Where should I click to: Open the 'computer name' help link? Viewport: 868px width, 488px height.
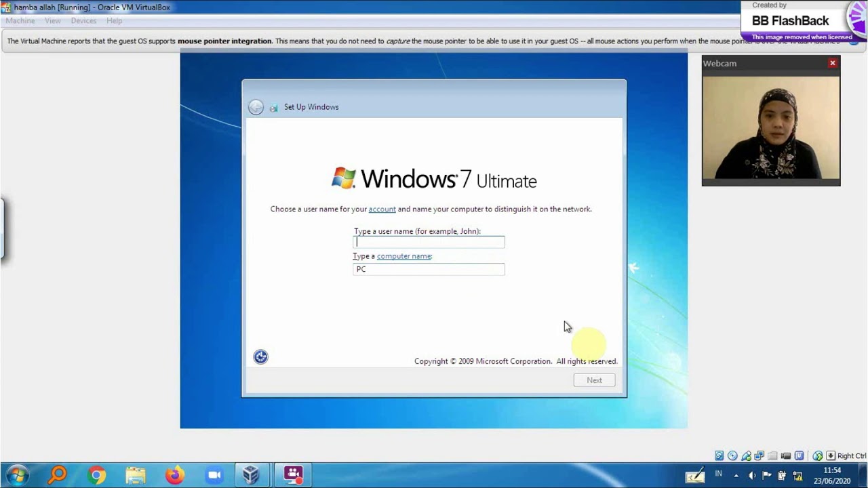pos(403,256)
